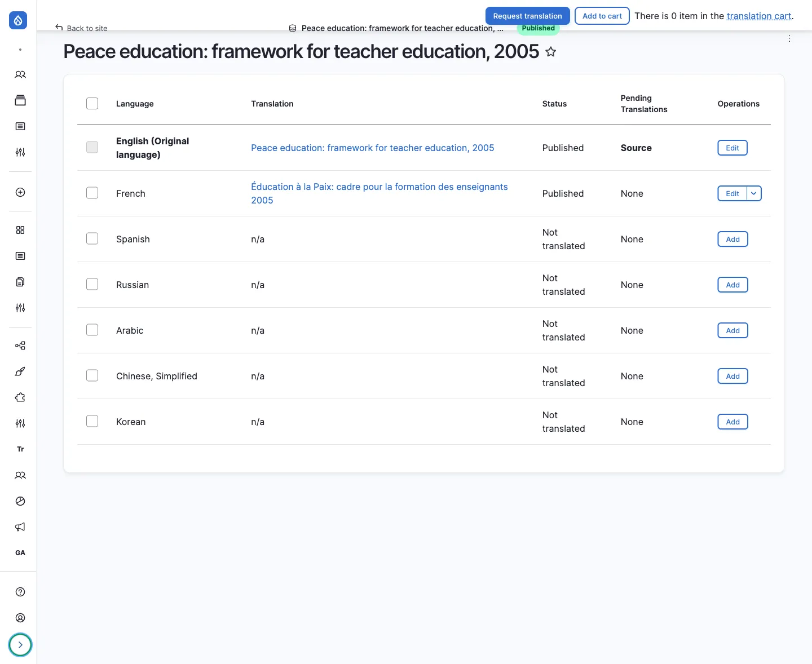Viewport: 812px width, 664px height.
Task: Star this page as a favorite
Action: 551,52
